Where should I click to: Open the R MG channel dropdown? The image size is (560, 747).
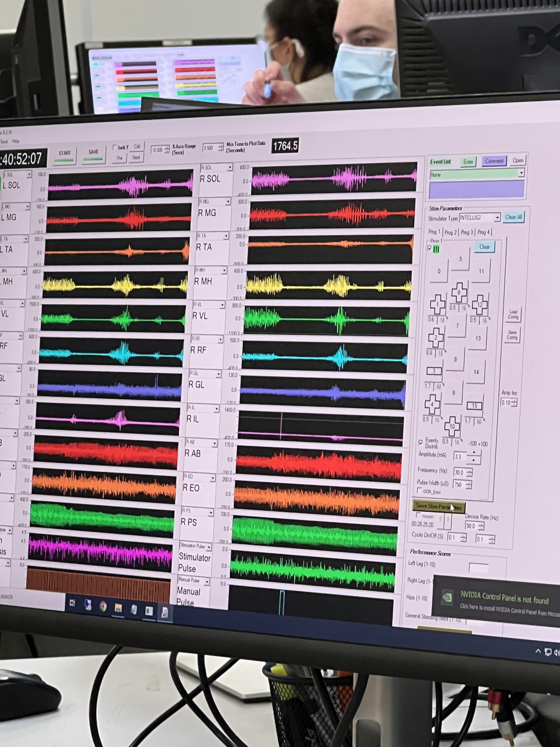(x=228, y=202)
